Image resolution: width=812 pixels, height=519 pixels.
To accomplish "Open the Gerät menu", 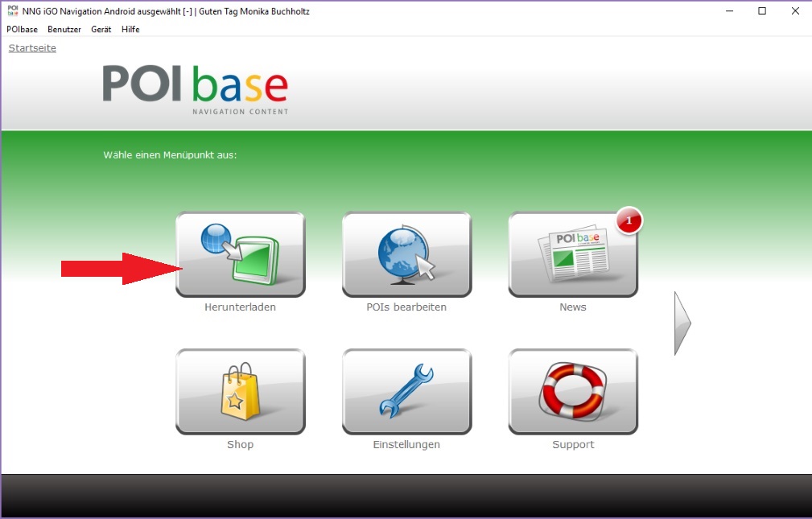I will (101, 30).
